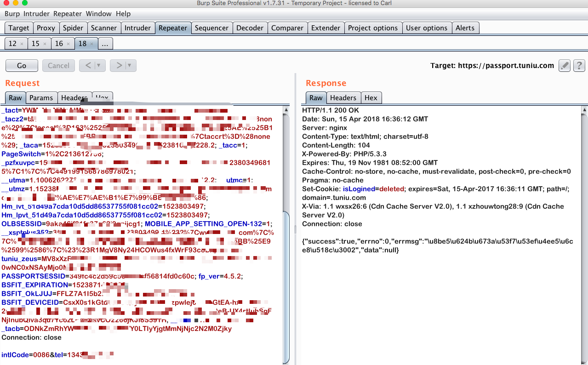Edit the target with the pencil icon
The height and width of the screenshot is (365, 588).
(x=565, y=66)
